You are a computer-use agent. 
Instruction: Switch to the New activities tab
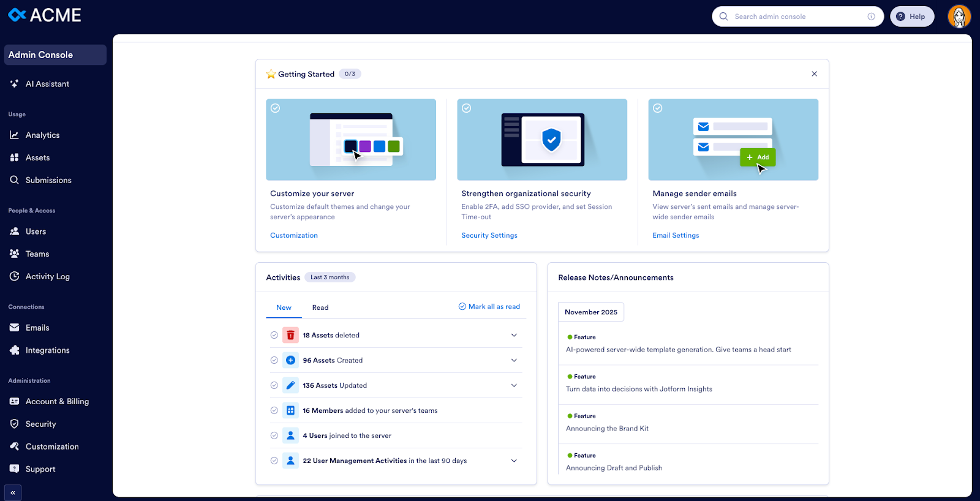[x=284, y=307]
